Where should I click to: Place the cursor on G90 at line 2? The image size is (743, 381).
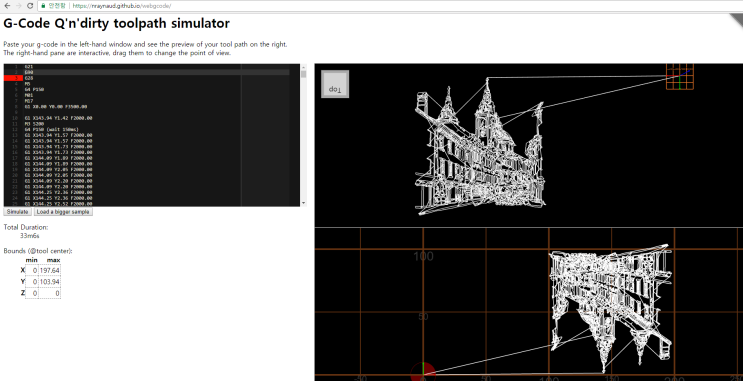pos(29,72)
